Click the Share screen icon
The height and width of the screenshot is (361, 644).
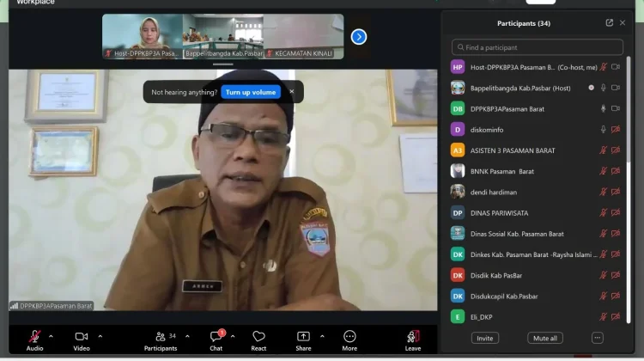coord(303,337)
